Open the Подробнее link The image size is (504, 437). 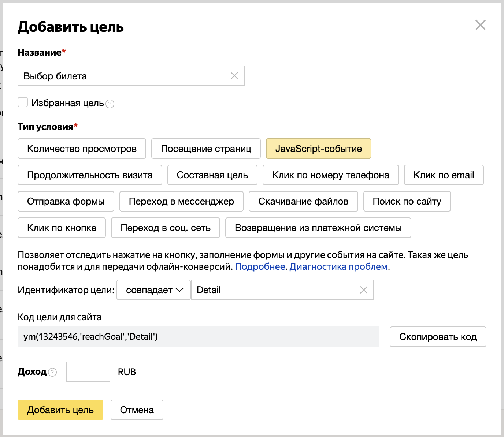261,267
